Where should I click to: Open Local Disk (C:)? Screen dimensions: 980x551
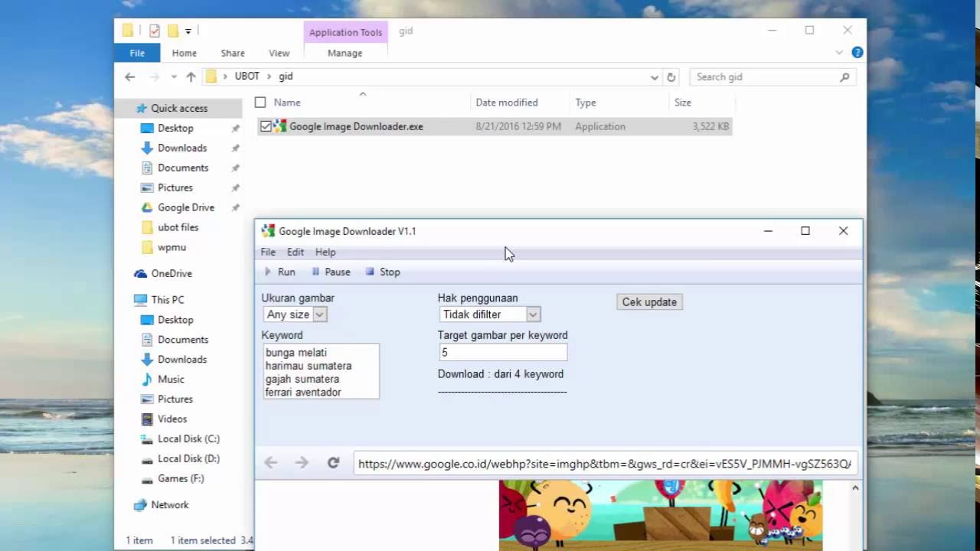point(181,439)
